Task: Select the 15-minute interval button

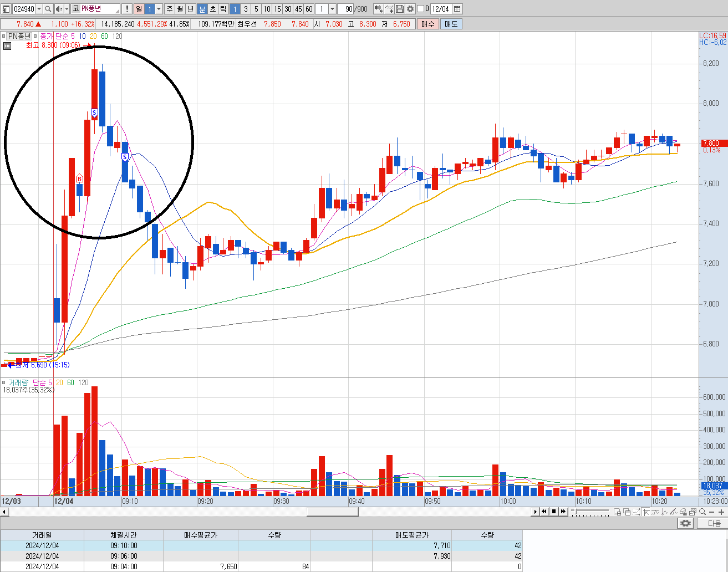Action: coord(277,9)
